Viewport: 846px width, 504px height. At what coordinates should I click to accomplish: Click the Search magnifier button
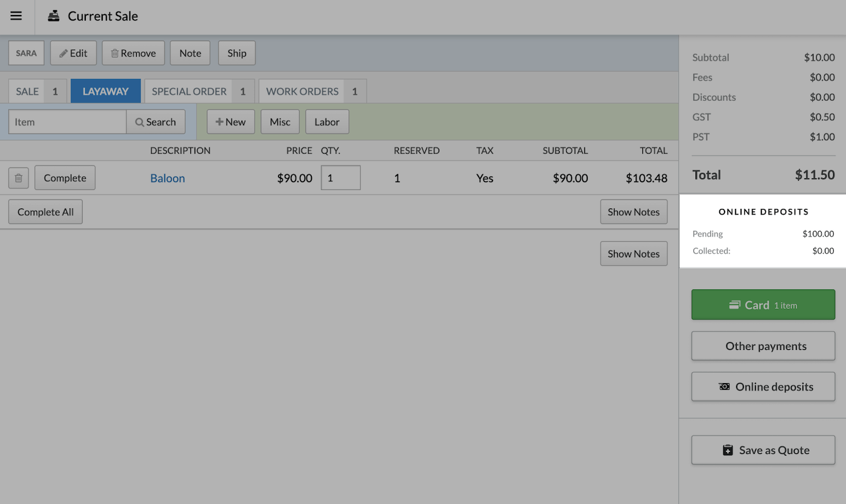155,122
